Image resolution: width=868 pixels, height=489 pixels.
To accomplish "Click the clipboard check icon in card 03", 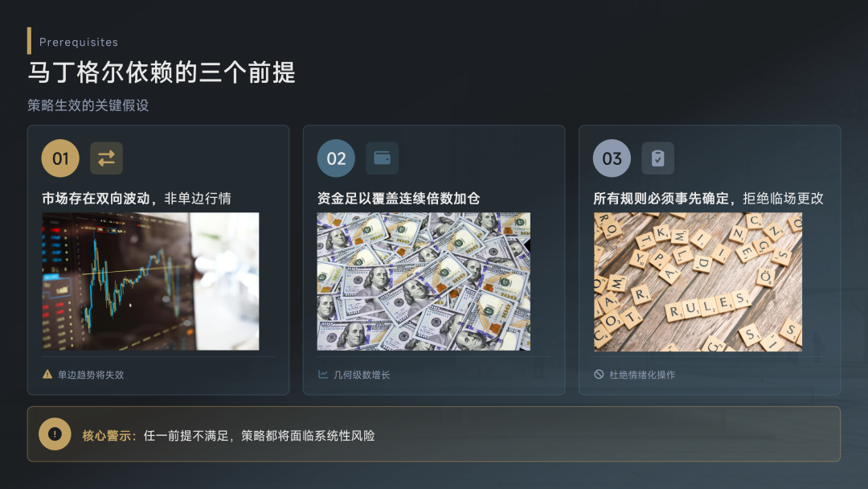I will [x=657, y=158].
